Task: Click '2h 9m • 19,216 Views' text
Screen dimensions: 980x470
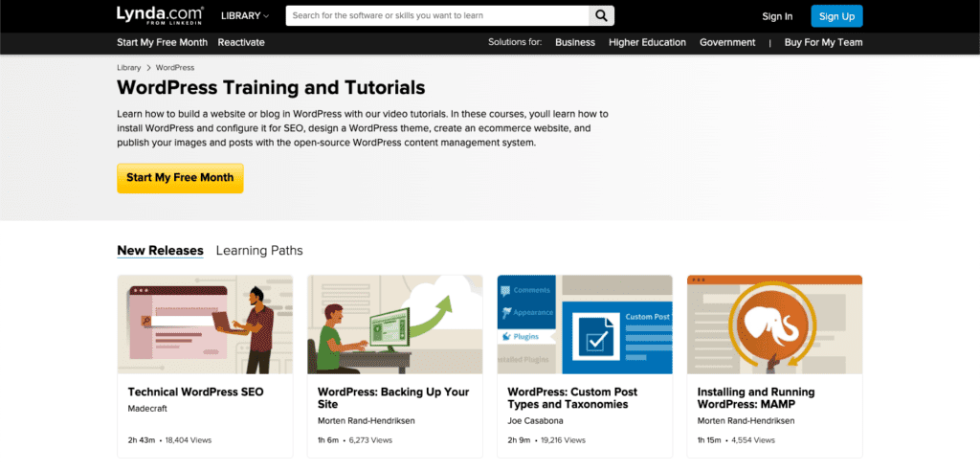Action: coord(546,440)
